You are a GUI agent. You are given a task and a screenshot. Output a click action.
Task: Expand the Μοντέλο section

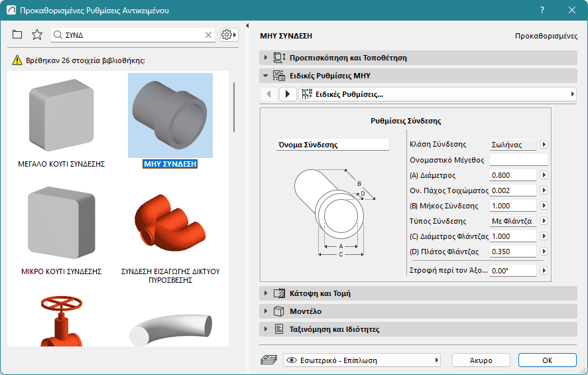pyautogui.click(x=266, y=311)
